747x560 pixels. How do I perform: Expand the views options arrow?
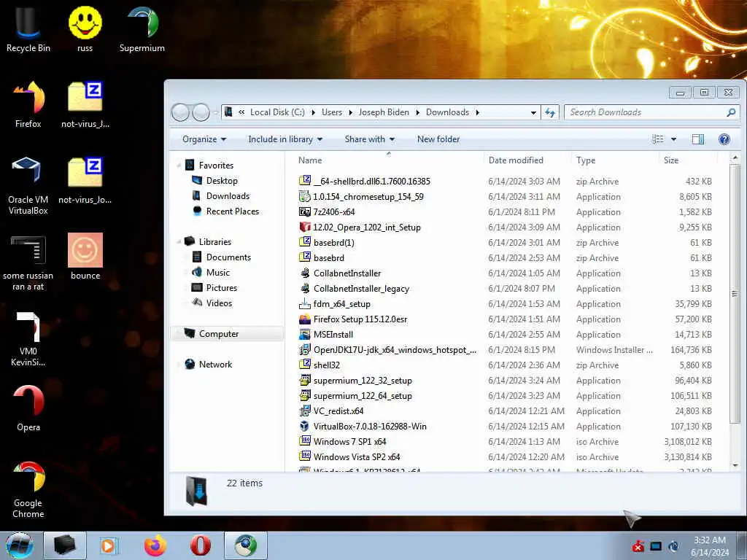[673, 139]
